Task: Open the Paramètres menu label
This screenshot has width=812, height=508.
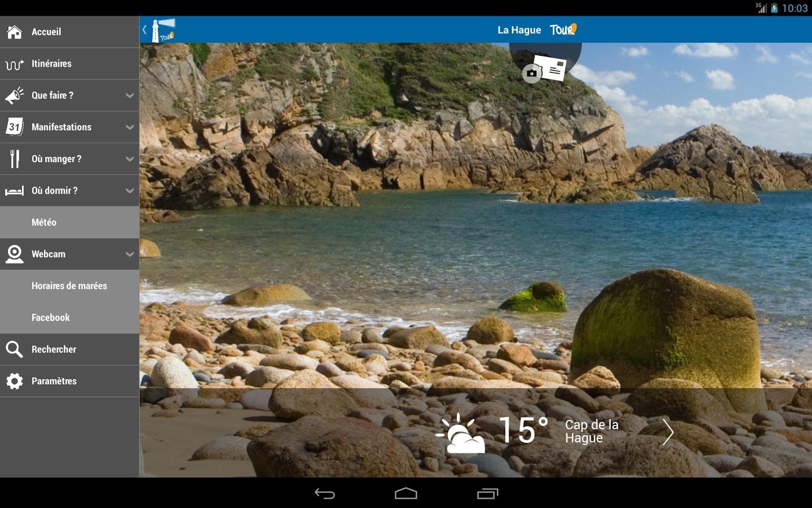Action: click(54, 381)
